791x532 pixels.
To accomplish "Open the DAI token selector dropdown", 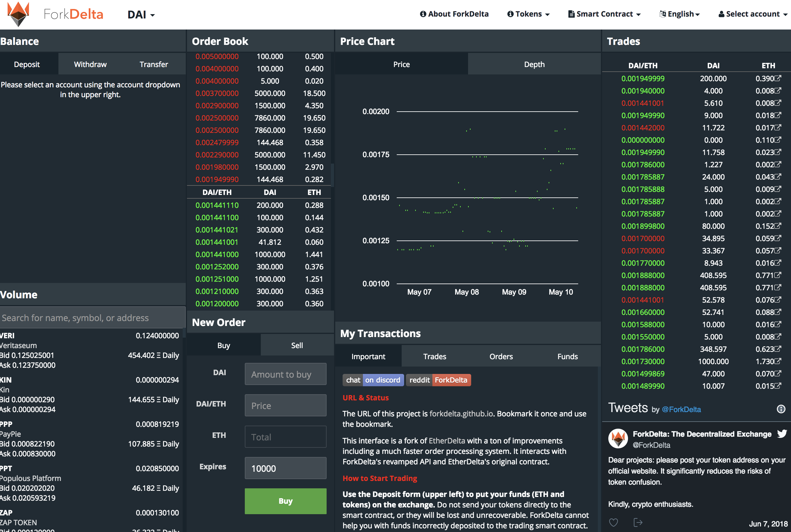I will [x=141, y=14].
